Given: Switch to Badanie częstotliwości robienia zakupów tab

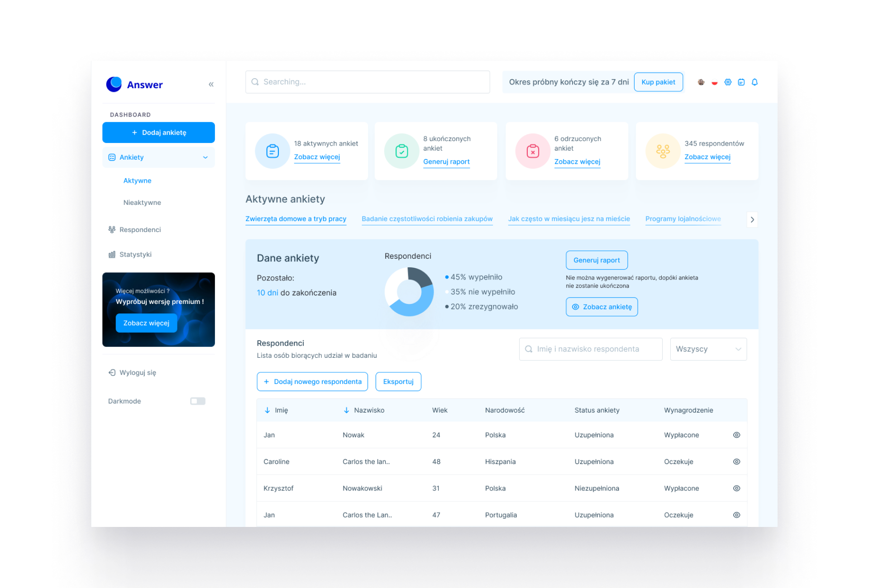Looking at the screenshot, I should click(427, 219).
